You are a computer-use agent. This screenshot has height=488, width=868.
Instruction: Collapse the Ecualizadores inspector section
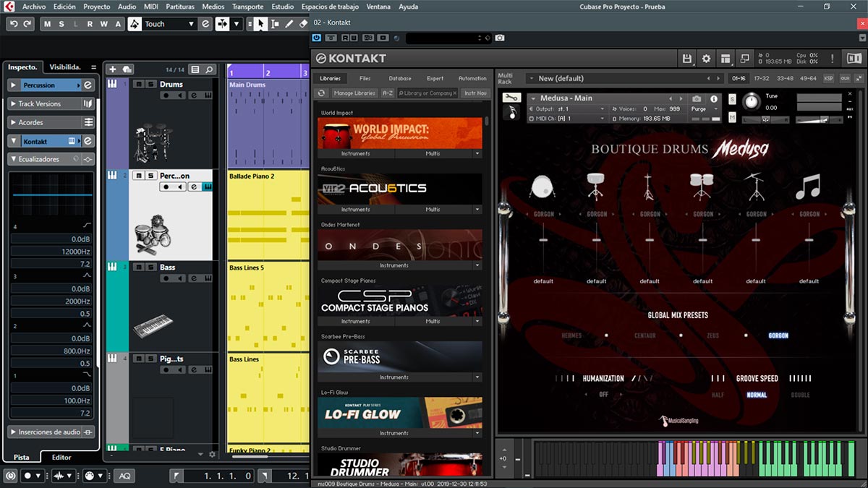(x=14, y=159)
